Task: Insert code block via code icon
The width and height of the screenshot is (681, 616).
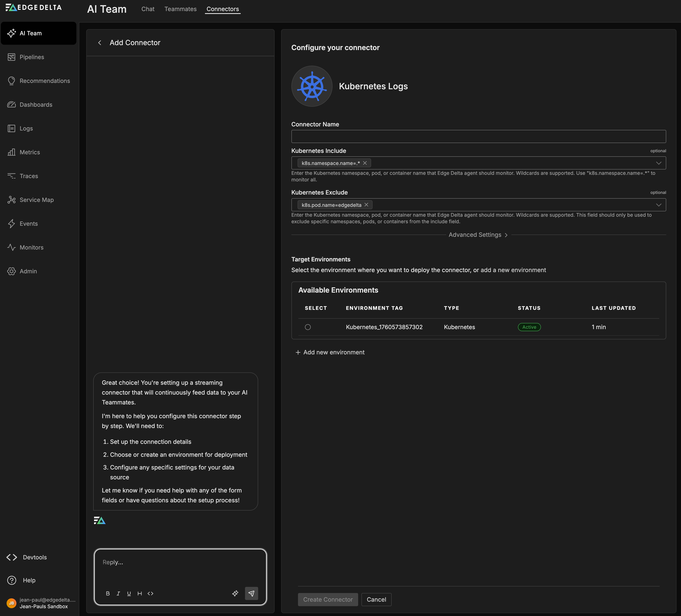Action: pos(150,593)
